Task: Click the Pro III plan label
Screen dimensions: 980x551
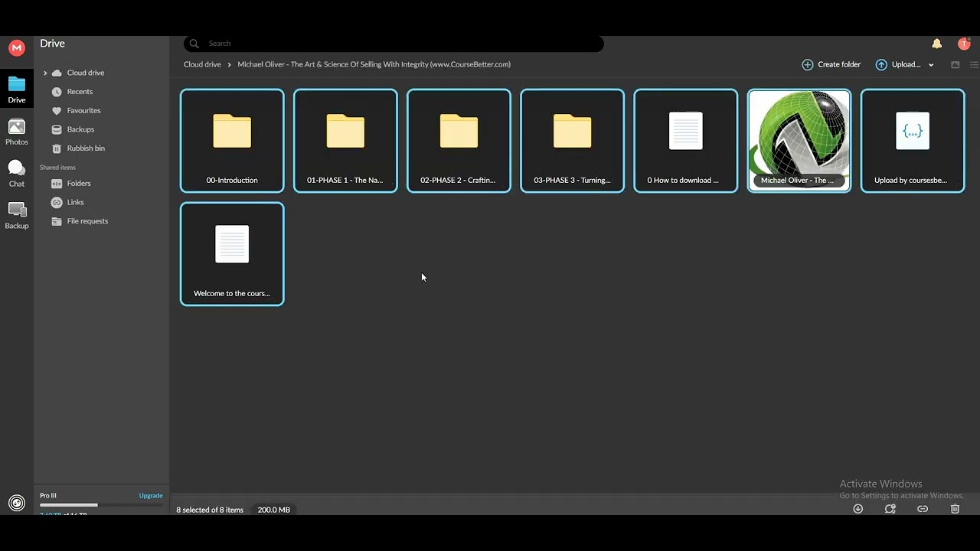Action: coord(48,496)
